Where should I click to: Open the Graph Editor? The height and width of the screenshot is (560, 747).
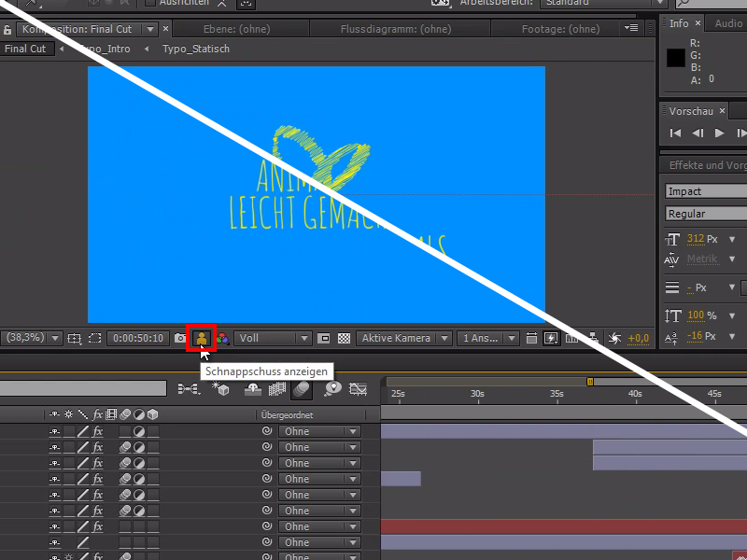(359, 389)
